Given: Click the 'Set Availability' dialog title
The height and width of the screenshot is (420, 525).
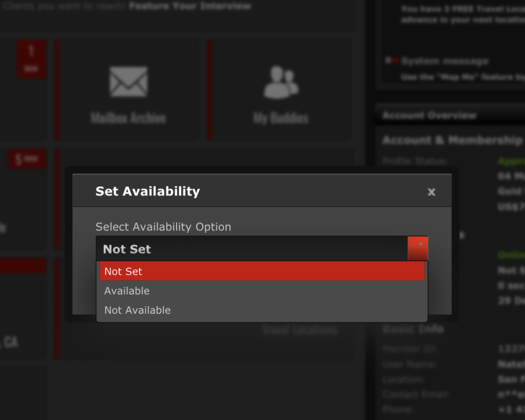Looking at the screenshot, I should [147, 191].
